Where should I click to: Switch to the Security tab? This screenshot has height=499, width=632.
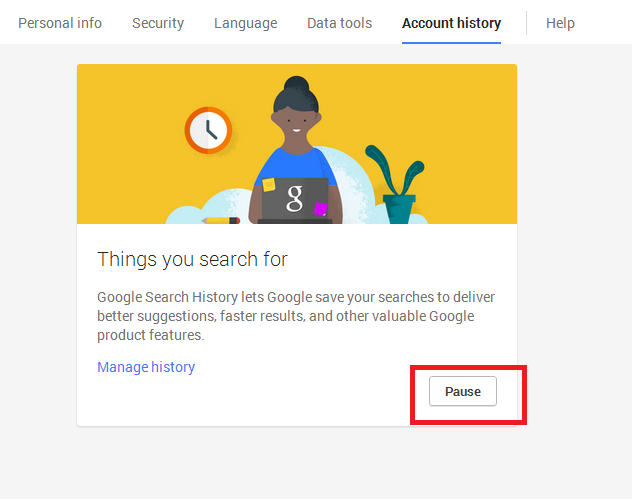pos(158,23)
